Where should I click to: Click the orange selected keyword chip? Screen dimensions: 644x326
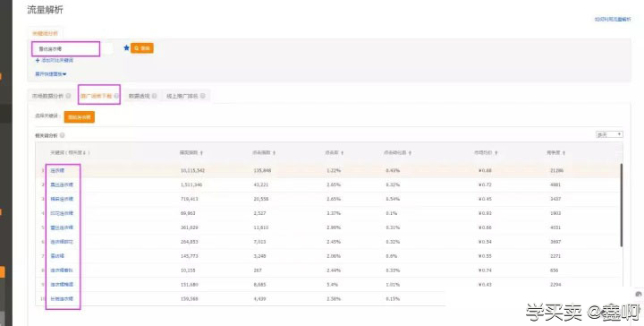tap(80, 117)
